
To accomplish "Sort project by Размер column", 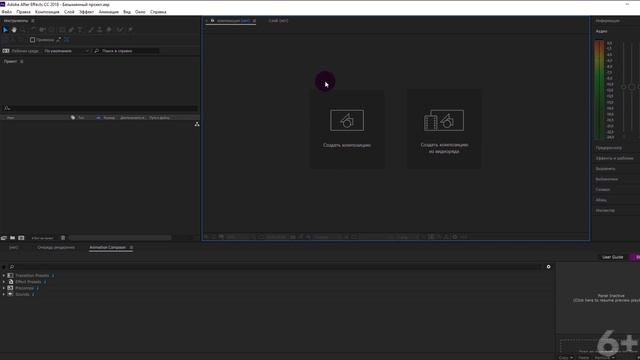I will click(x=109, y=118).
